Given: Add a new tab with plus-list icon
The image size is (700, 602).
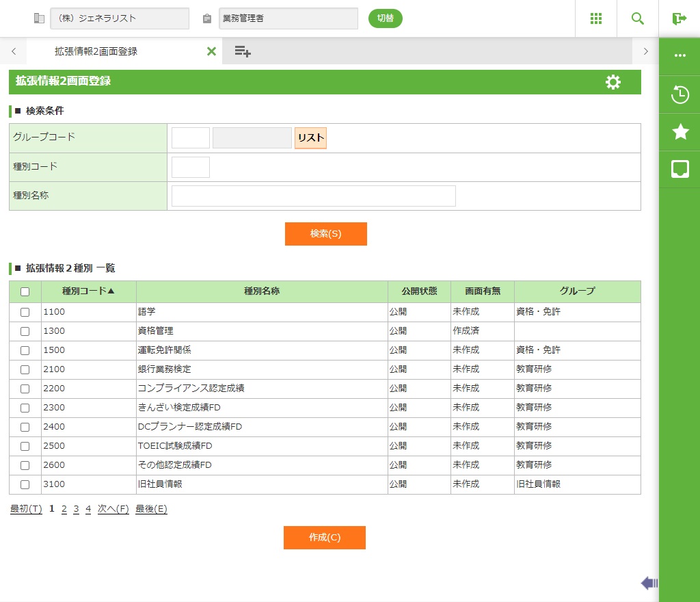Looking at the screenshot, I should click(243, 51).
